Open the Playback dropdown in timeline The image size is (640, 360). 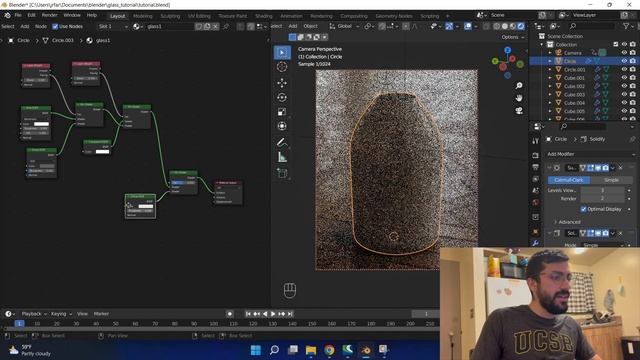click(x=34, y=314)
